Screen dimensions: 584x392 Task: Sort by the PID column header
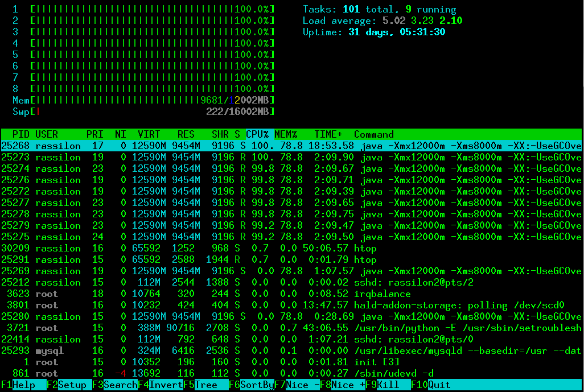[x=21, y=134]
